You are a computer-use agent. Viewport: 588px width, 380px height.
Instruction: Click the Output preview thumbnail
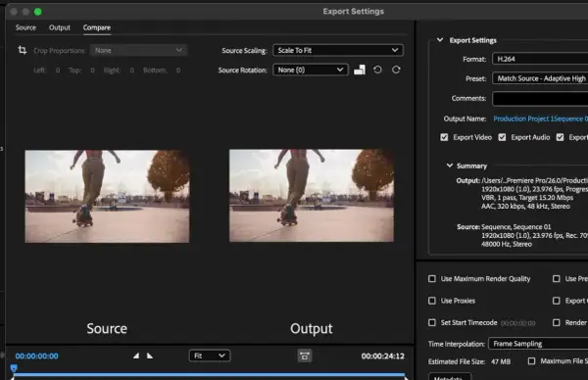pyautogui.click(x=312, y=196)
